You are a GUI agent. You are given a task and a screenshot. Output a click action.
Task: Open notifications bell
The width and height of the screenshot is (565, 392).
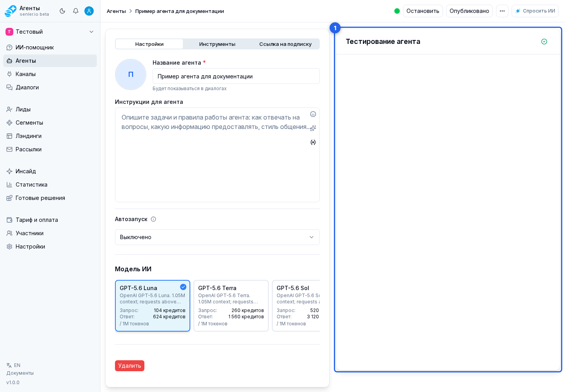(76, 11)
